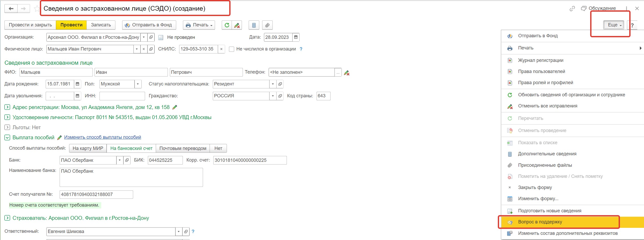The width and height of the screenshot is (644, 240).
Task: Click help question mark beside Ответственный field
Action: point(193,231)
